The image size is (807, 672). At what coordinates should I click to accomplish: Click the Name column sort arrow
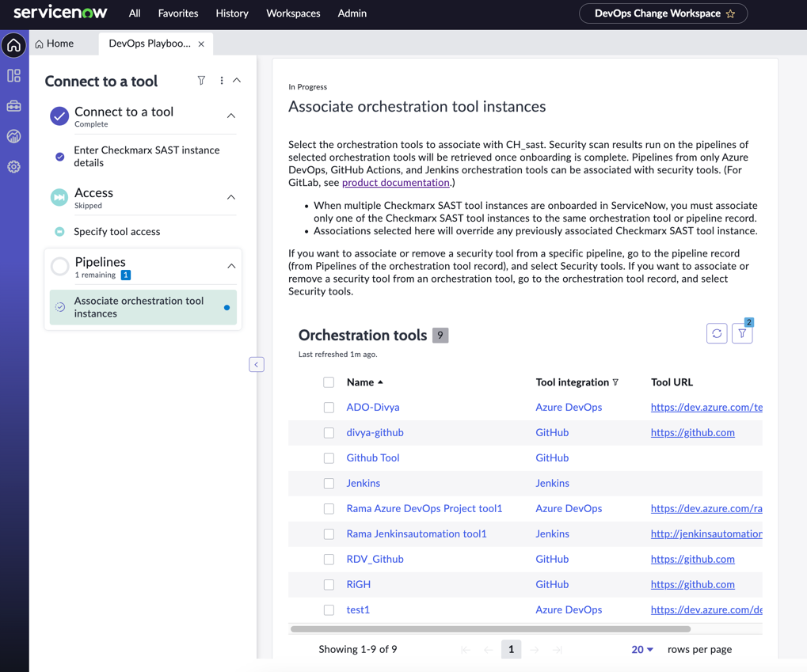[x=380, y=382]
